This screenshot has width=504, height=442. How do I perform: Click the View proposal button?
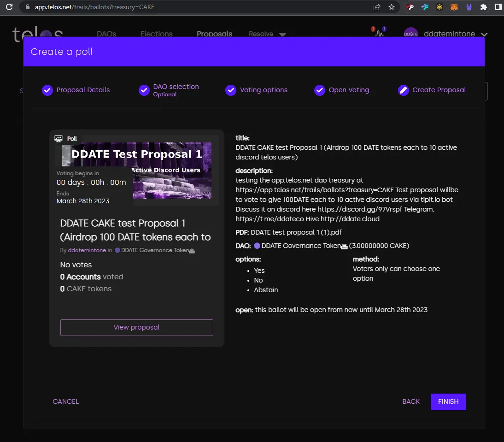point(137,327)
